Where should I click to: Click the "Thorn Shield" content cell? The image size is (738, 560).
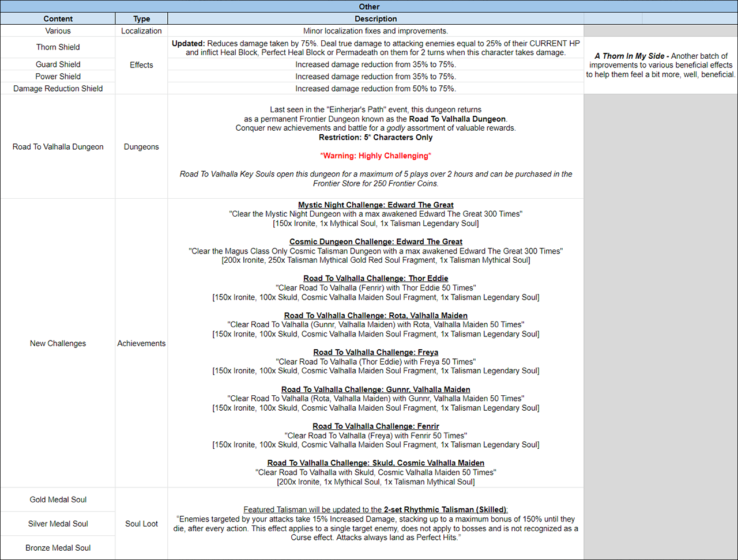(58, 47)
